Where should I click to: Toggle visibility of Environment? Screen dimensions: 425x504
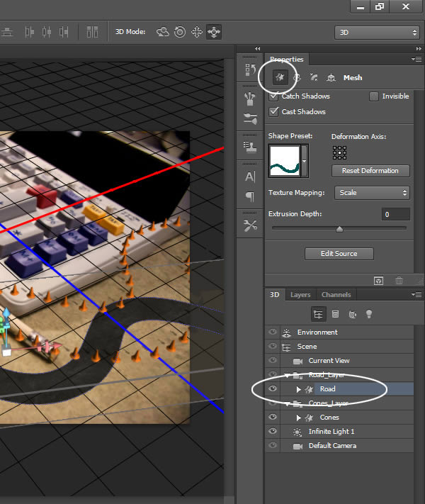[x=273, y=332]
